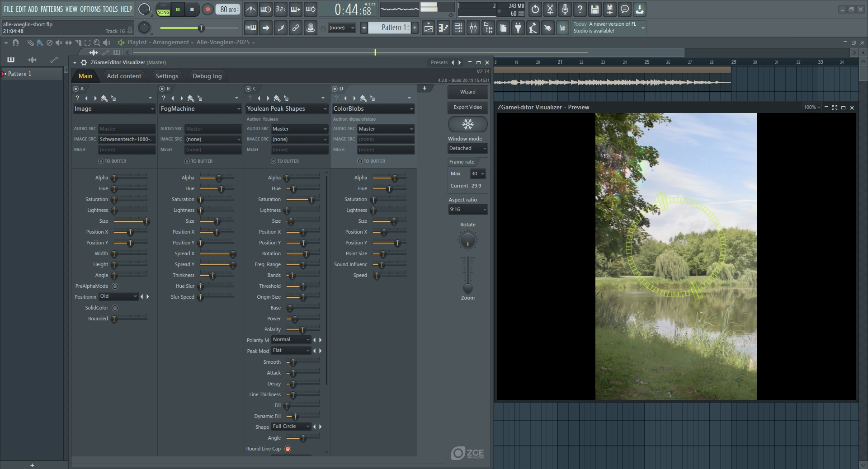
Task: Click the download content library icon
Action: click(x=640, y=9)
